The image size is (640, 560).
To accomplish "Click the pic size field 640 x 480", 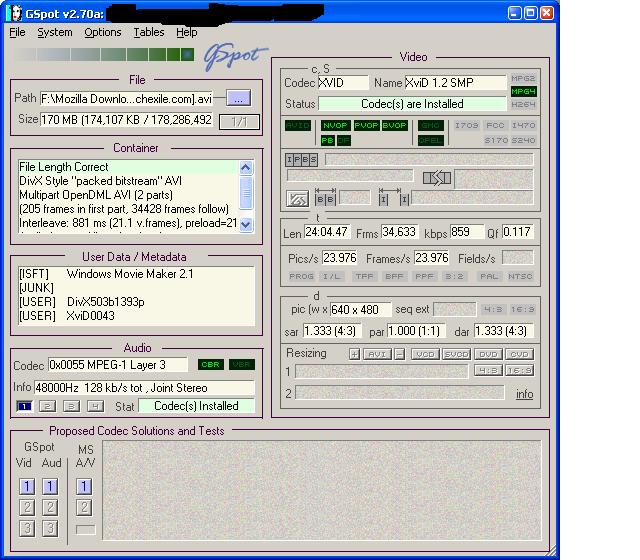I will [360, 310].
